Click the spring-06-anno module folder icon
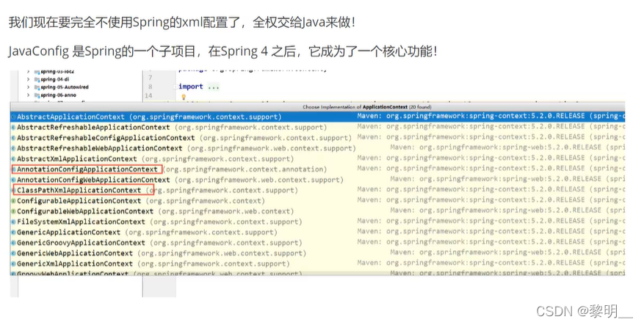Image resolution: width=644 pixels, height=325 pixels. (37, 95)
